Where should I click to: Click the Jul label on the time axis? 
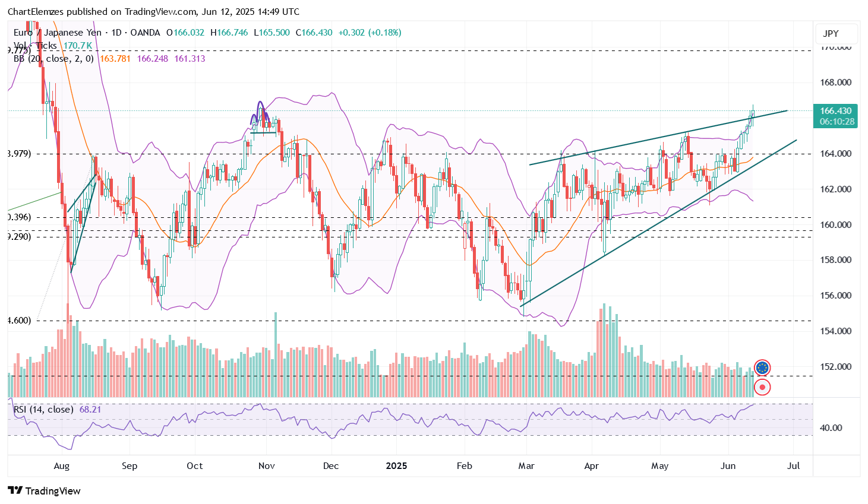click(x=794, y=466)
